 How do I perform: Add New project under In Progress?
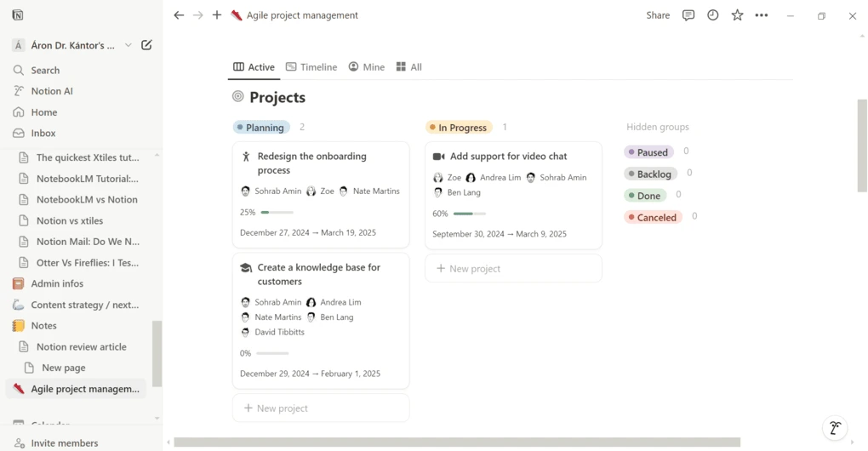[514, 269]
